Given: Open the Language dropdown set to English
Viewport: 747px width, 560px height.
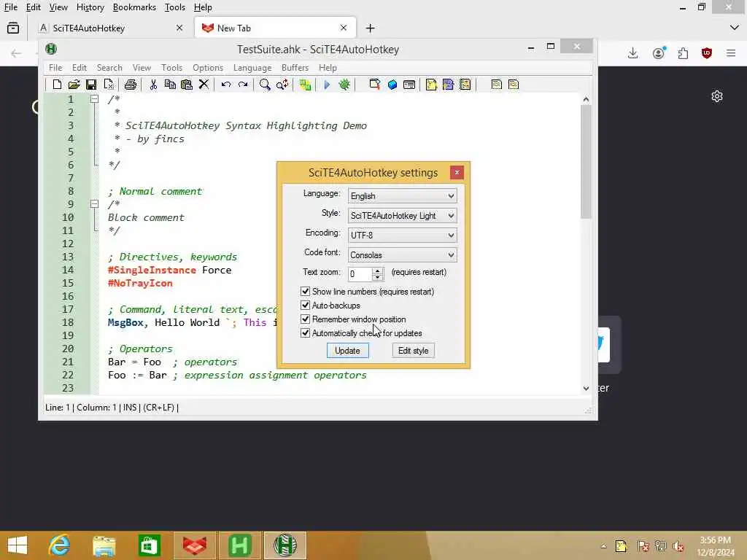Looking at the screenshot, I should click(403, 195).
